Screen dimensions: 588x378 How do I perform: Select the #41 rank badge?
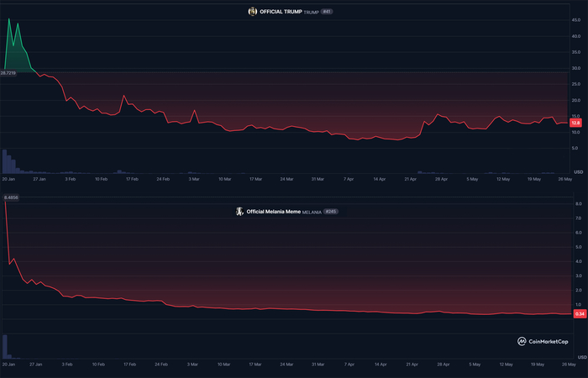pos(328,11)
